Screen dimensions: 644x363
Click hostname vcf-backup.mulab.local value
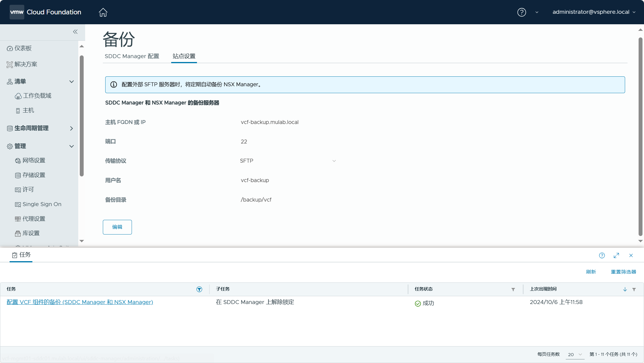pos(270,122)
